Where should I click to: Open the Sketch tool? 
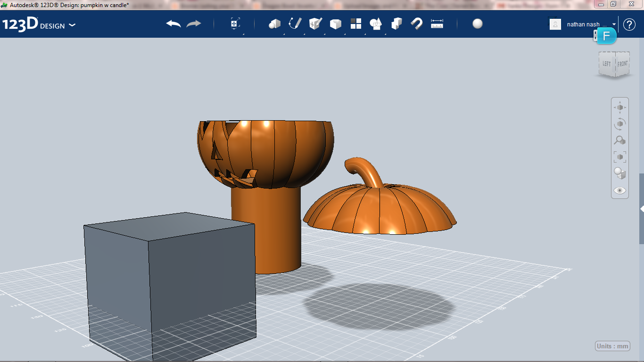pyautogui.click(x=295, y=24)
